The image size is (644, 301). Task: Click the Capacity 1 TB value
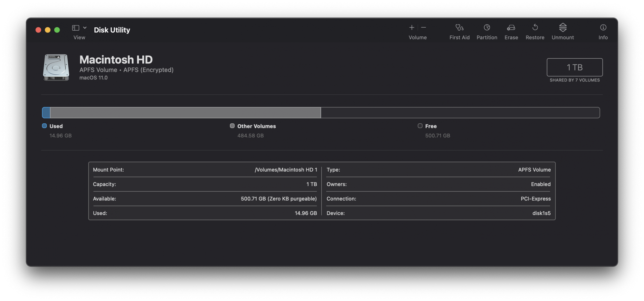312,184
